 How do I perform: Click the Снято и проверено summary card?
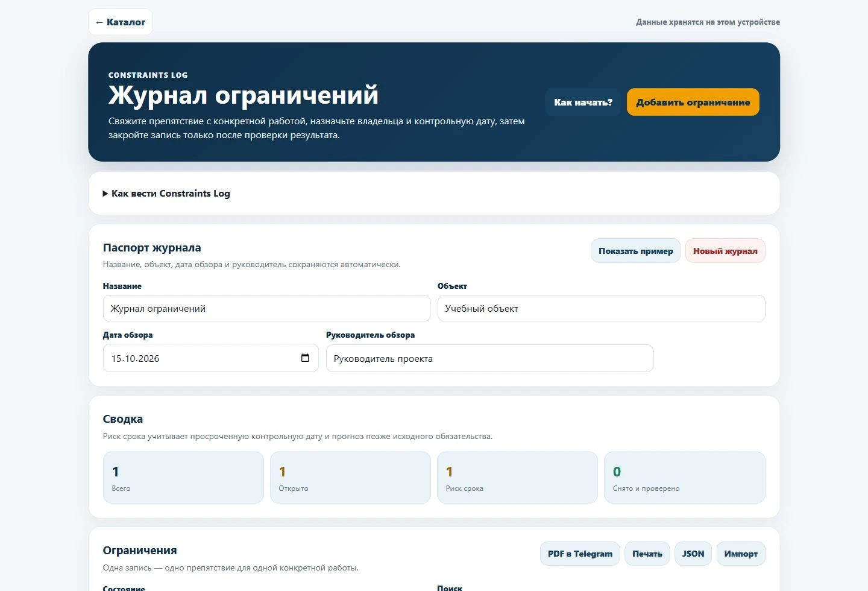(x=685, y=478)
